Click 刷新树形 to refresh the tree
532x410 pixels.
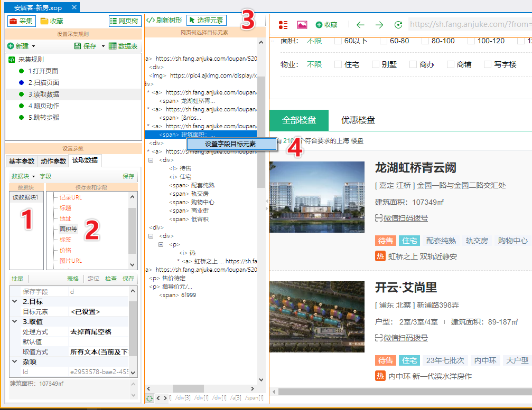[164, 21]
